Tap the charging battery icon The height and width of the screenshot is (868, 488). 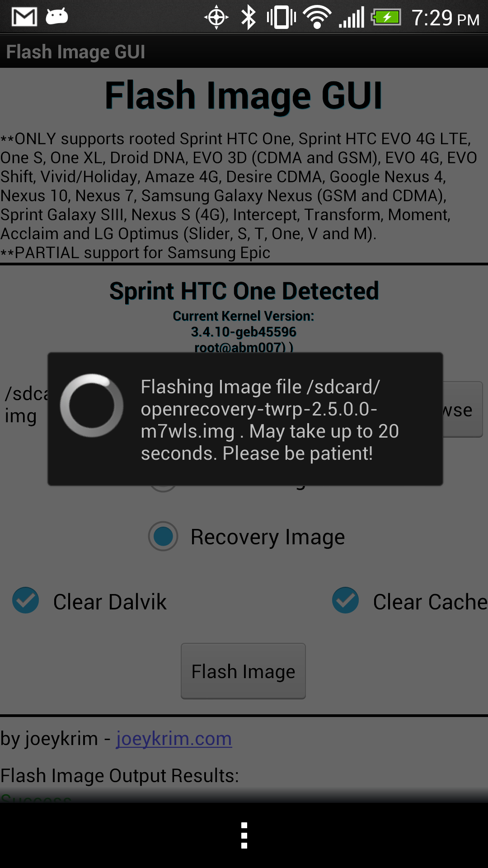(386, 18)
